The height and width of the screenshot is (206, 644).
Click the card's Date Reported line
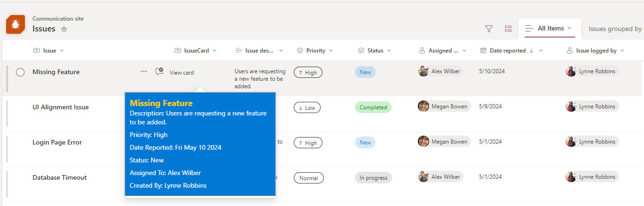point(176,147)
